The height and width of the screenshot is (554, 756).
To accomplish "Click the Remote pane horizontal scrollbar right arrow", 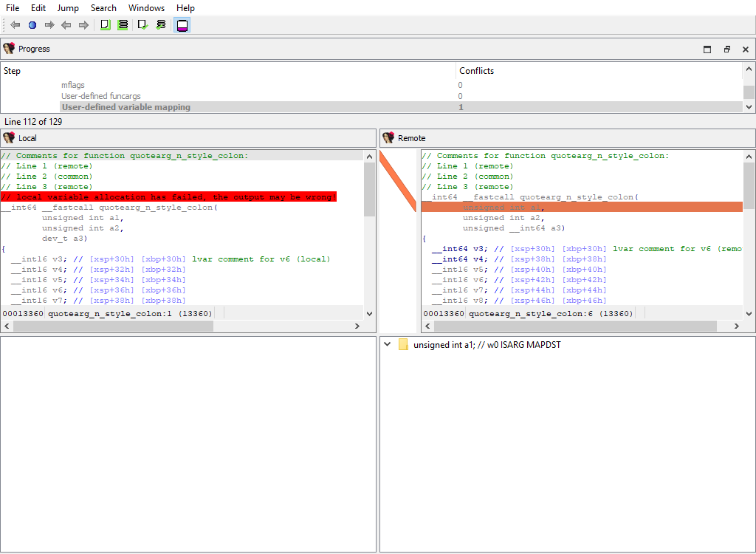I will 735,325.
